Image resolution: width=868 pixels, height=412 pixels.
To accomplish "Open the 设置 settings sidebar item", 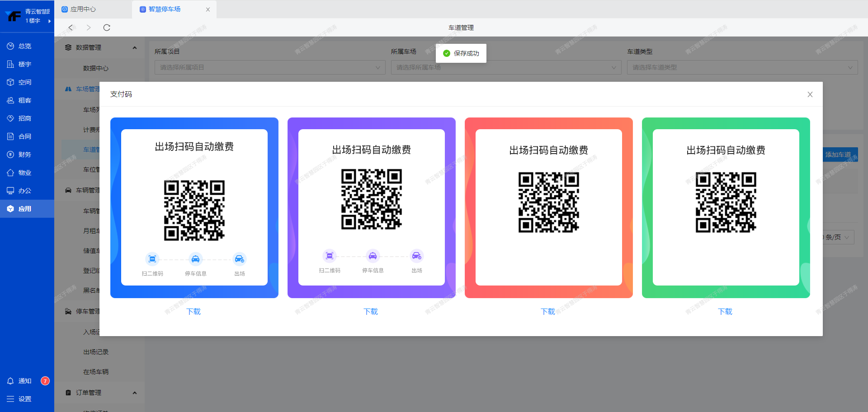I will pos(24,399).
